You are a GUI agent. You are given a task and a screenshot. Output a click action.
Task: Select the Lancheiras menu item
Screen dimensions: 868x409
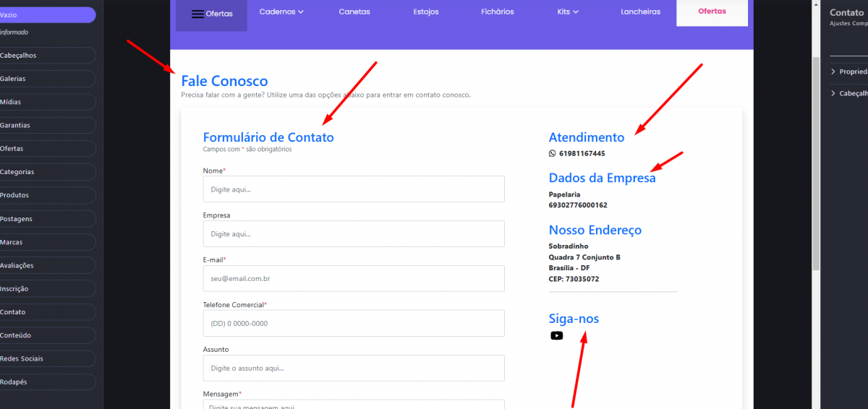640,12
